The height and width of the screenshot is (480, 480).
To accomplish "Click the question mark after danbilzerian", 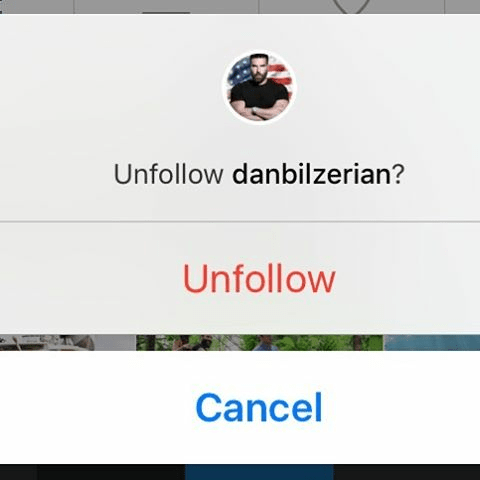I will tap(398, 174).
